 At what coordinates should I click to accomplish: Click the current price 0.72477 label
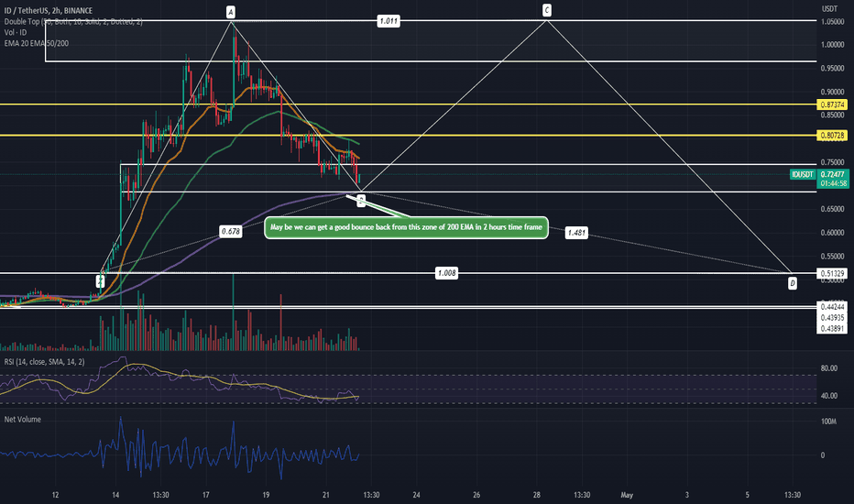pyautogui.click(x=833, y=174)
